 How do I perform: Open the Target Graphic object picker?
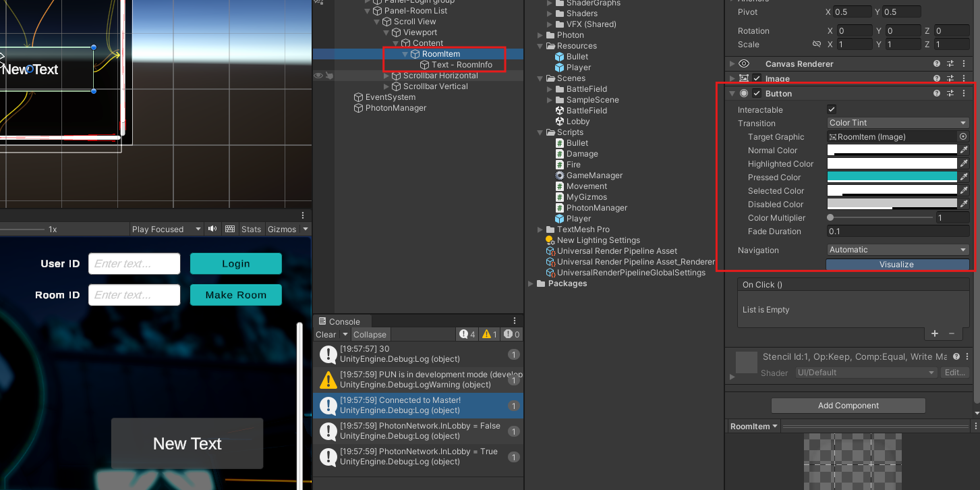point(963,137)
